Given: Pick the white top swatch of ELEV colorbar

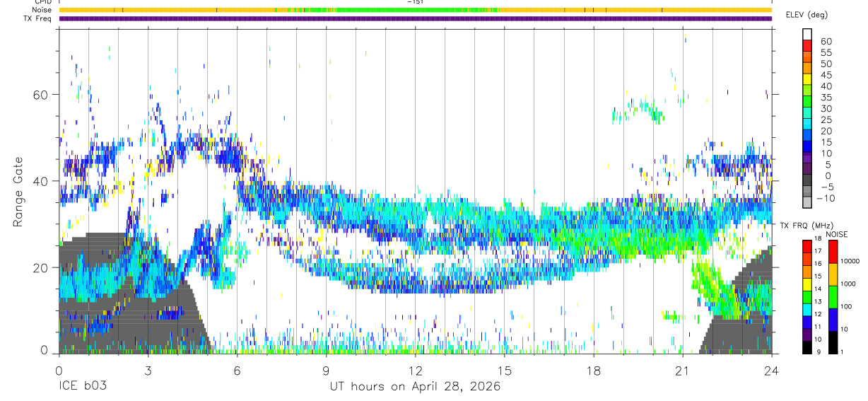Looking at the screenshot, I should pyautogui.click(x=807, y=33).
